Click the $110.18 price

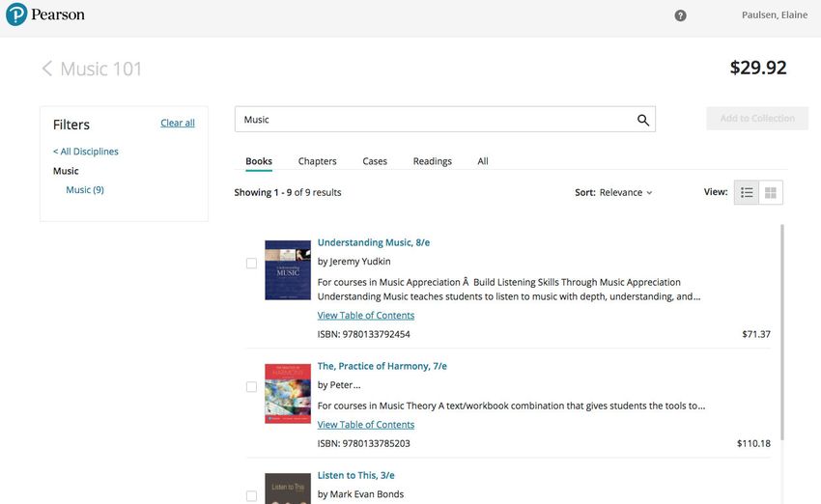coord(753,444)
